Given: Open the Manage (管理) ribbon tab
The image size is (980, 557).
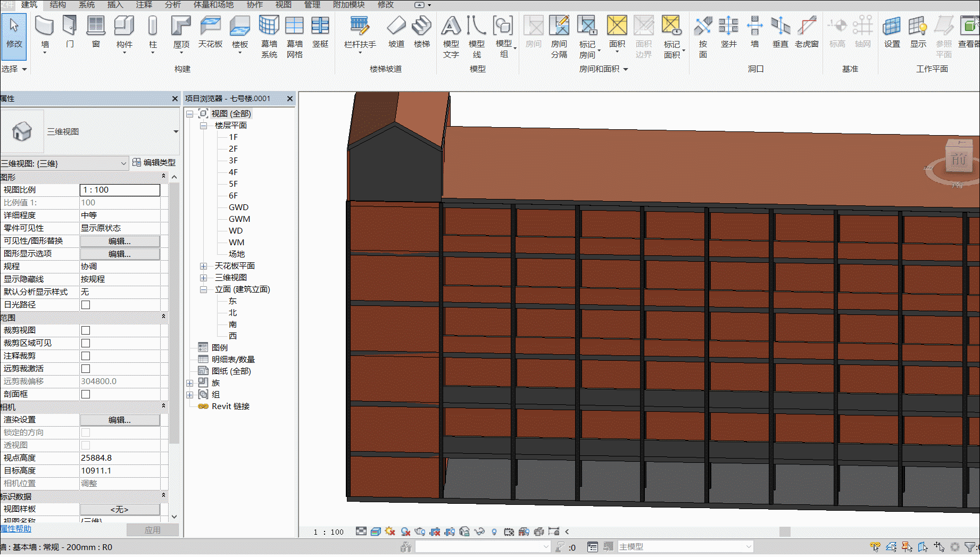Looking at the screenshot, I should click(x=312, y=5).
